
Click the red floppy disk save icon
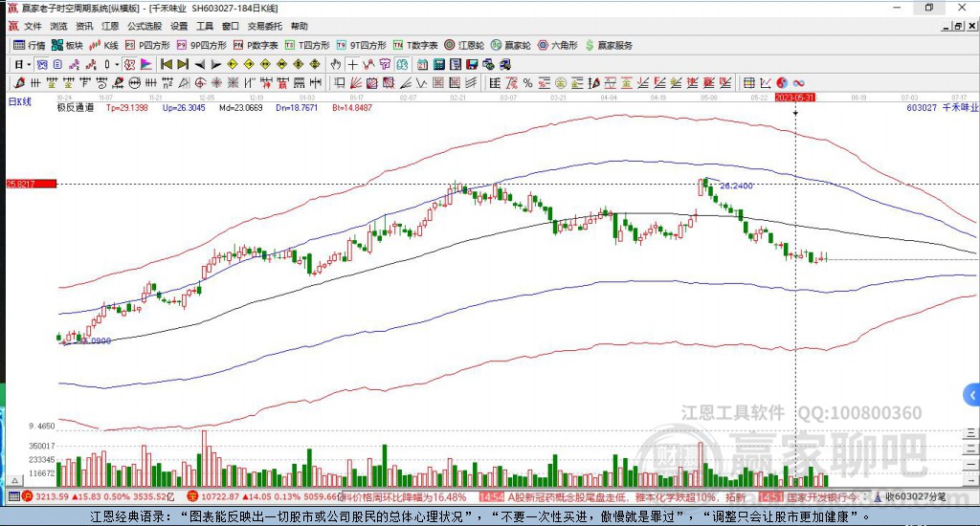pos(472,64)
